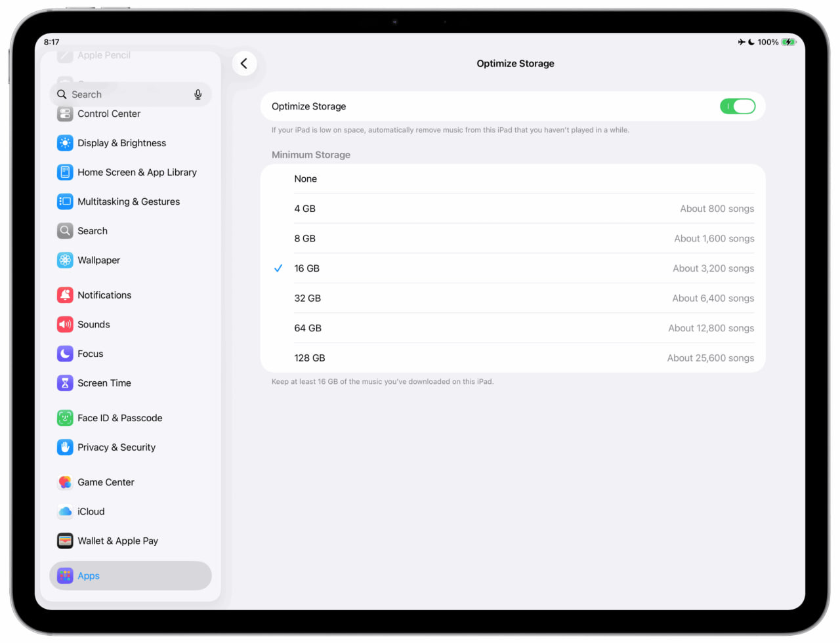Choose the 32 GB minimum storage option
This screenshot has height=643, width=840.
tap(512, 299)
